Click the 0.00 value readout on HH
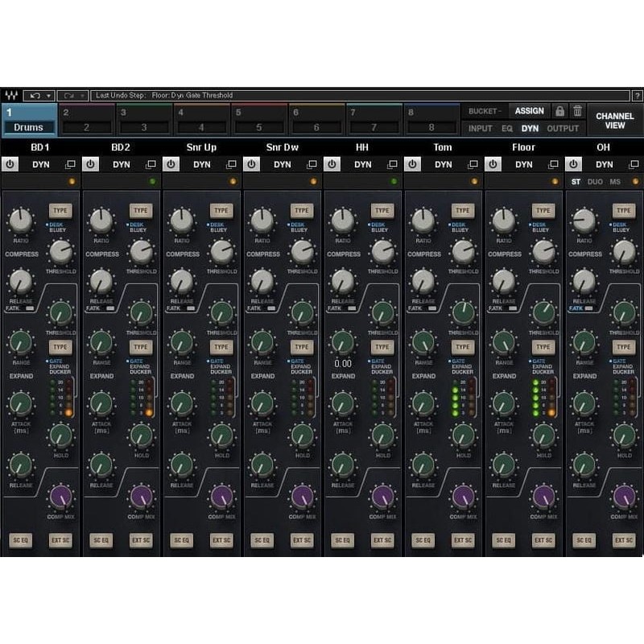 click(x=342, y=364)
